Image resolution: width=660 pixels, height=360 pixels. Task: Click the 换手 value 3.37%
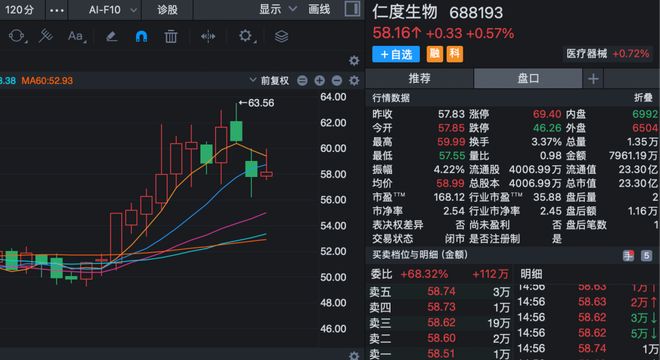pos(546,142)
